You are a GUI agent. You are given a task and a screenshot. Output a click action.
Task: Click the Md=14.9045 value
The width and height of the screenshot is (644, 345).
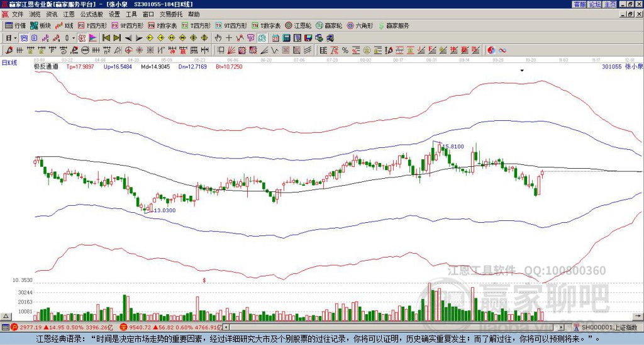tap(155, 66)
